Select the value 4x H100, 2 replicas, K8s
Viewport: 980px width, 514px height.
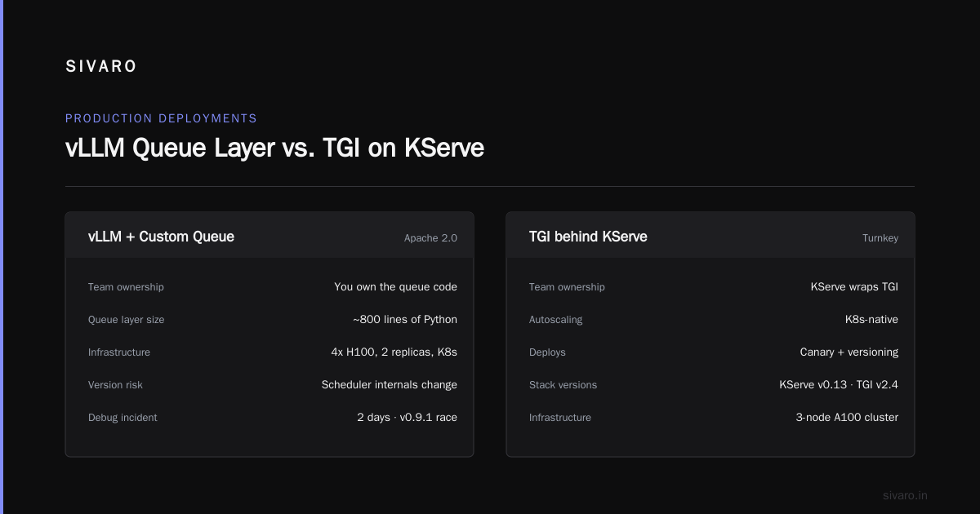[x=394, y=352]
